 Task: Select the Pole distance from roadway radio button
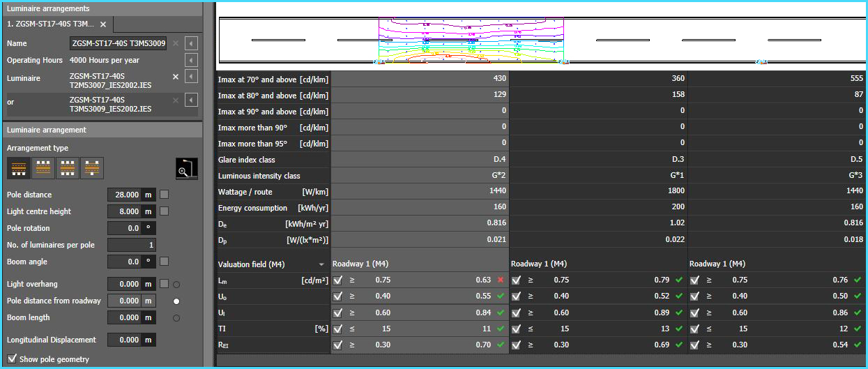(176, 301)
